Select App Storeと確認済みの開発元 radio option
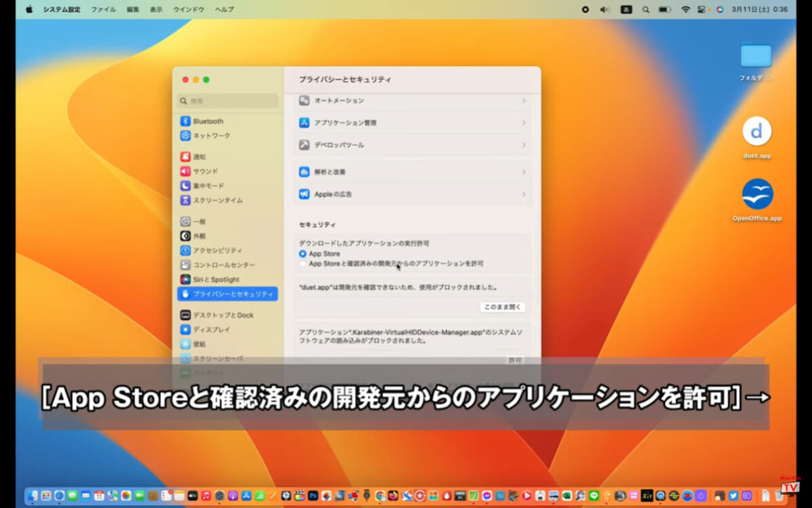The height and width of the screenshot is (508, 812). pos(302,263)
